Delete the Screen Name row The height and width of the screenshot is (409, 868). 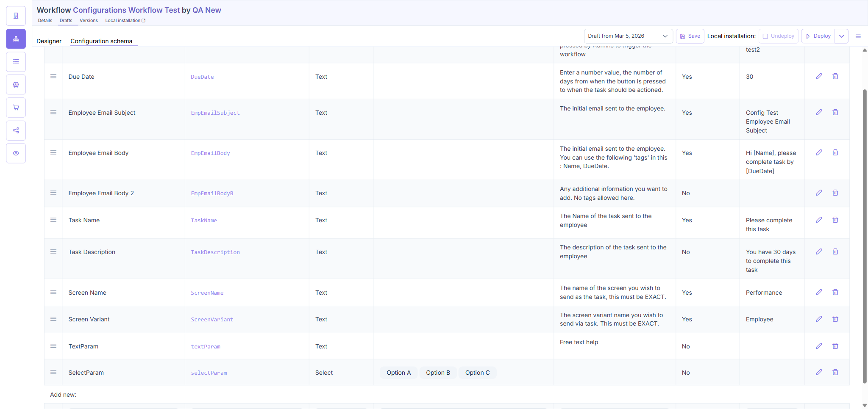pyautogui.click(x=835, y=292)
